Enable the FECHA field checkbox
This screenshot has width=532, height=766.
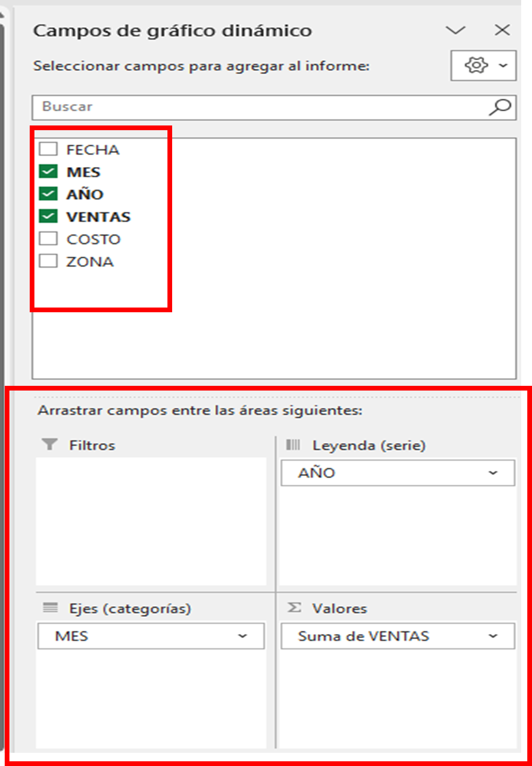[48, 150]
